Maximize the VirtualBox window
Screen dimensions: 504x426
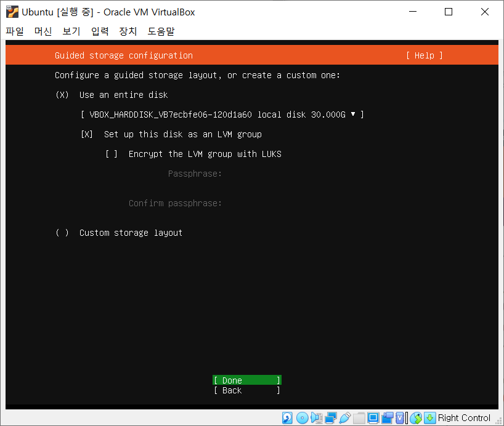449,12
